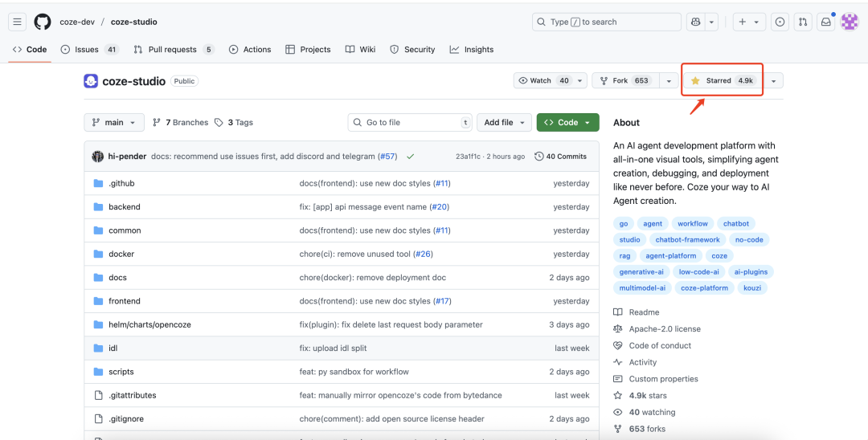This screenshot has width=868, height=440.
Task: Switch to the Security tab
Action: [412, 49]
